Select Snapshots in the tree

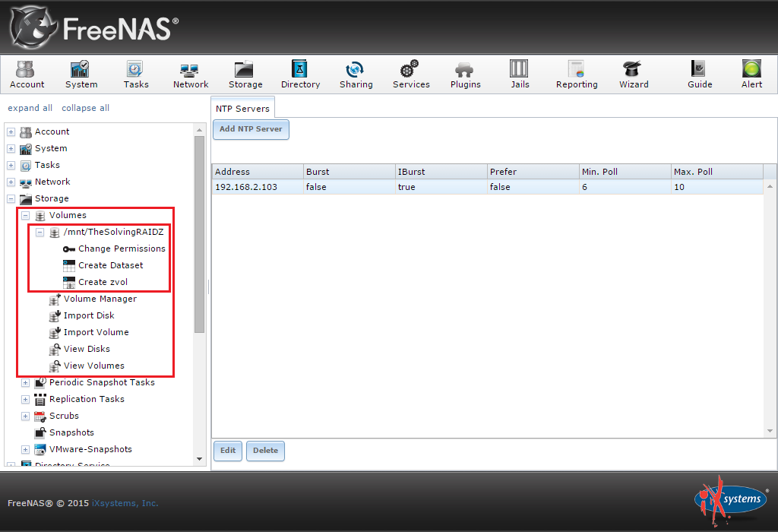coord(72,432)
